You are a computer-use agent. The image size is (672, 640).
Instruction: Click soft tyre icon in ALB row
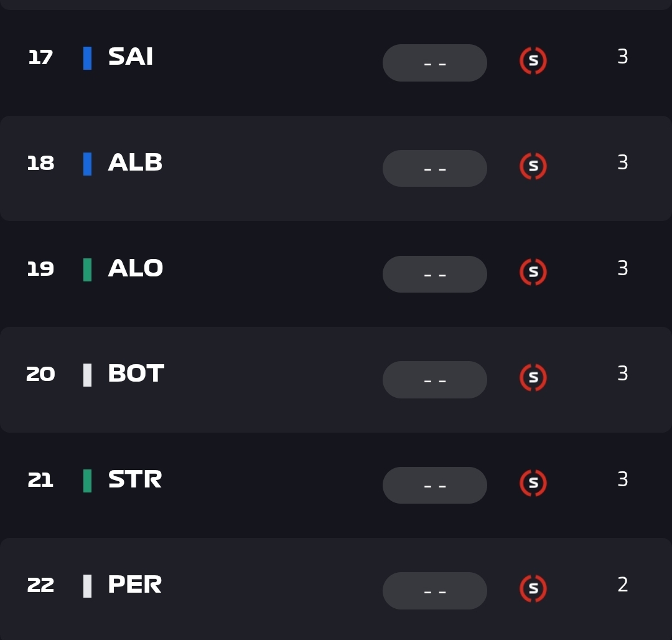point(533,166)
